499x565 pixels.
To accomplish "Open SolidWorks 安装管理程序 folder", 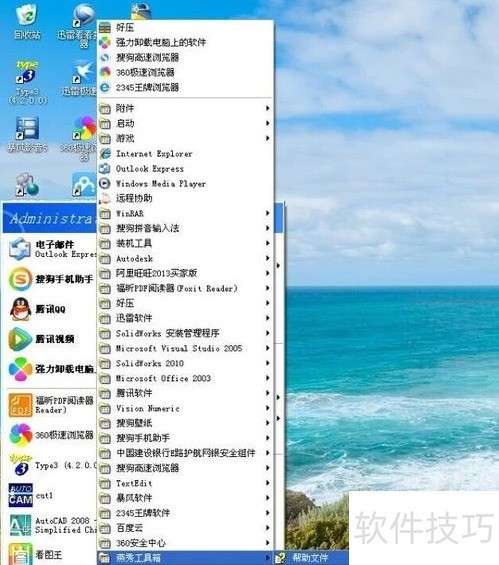I will click(x=185, y=334).
